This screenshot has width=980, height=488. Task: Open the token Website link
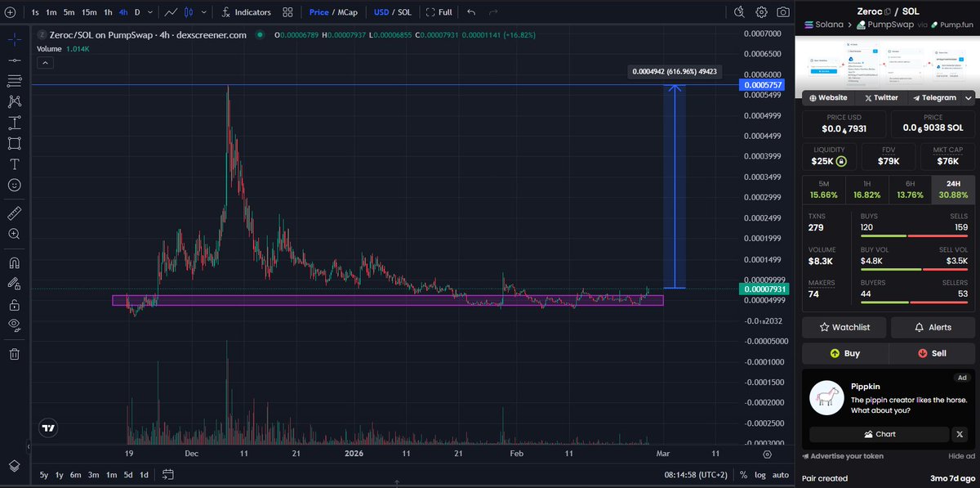pyautogui.click(x=829, y=98)
